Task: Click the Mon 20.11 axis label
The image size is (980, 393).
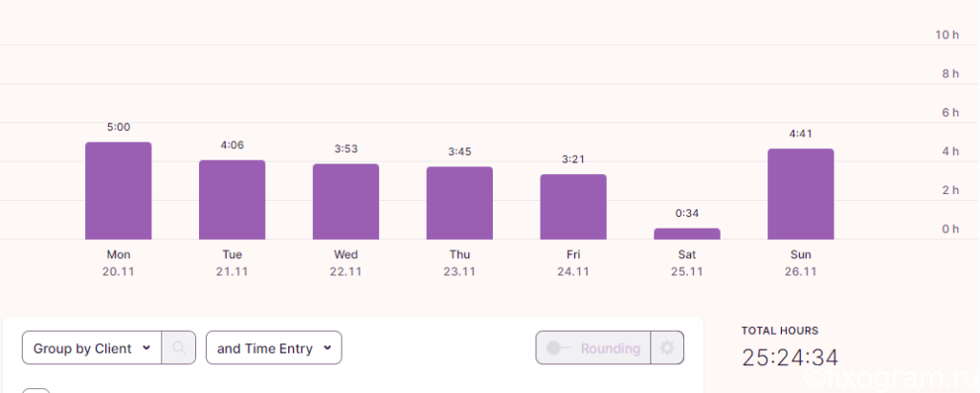Action: click(119, 263)
